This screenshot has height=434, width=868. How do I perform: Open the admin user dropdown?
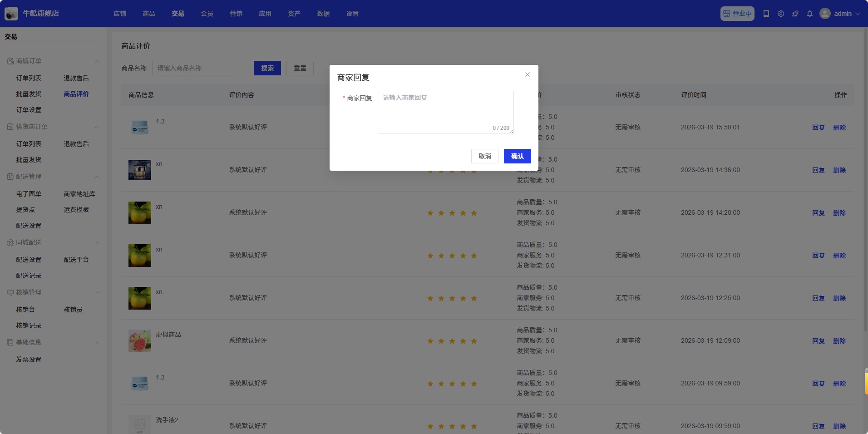pyautogui.click(x=840, y=14)
